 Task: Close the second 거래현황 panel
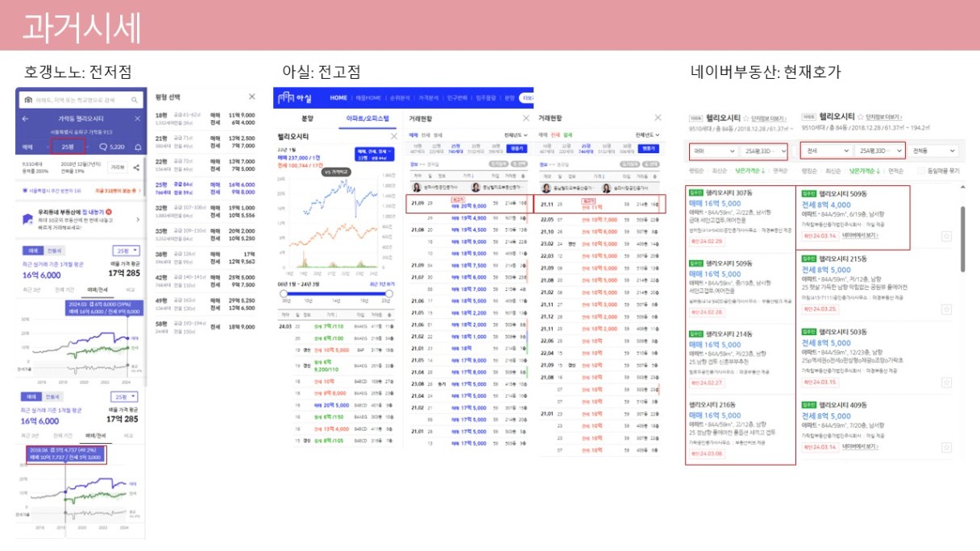click(x=657, y=118)
